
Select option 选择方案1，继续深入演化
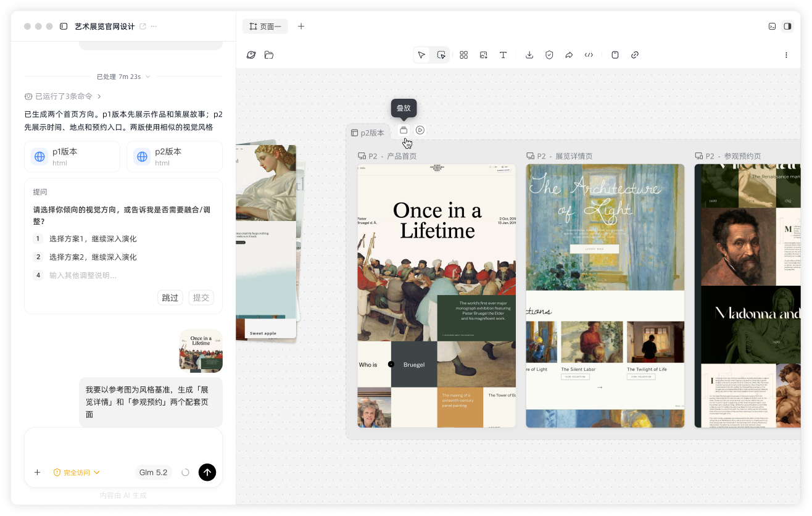coord(123,239)
